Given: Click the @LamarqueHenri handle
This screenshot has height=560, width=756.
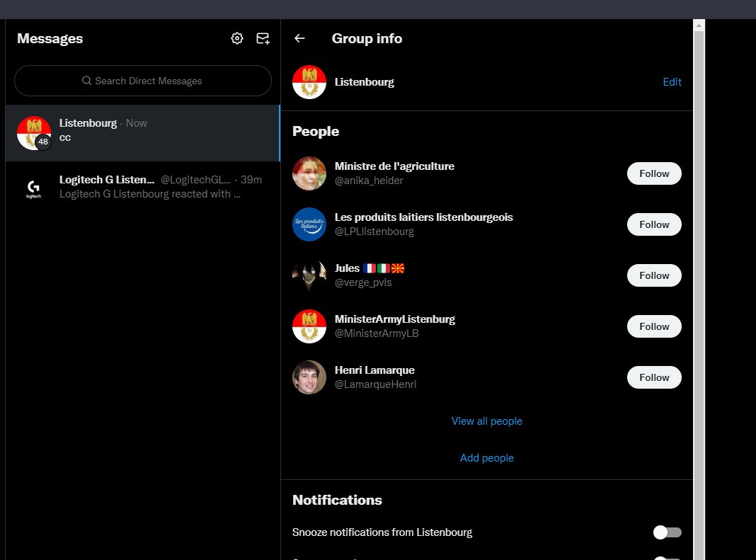Looking at the screenshot, I should tap(375, 384).
